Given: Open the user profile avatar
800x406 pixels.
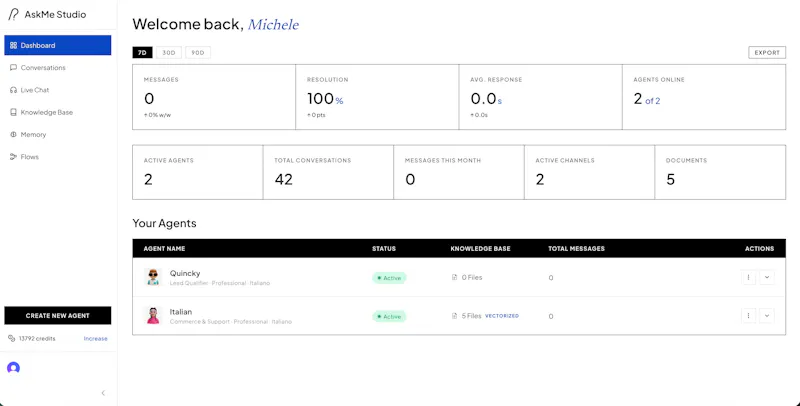Looking at the screenshot, I should click(13, 367).
